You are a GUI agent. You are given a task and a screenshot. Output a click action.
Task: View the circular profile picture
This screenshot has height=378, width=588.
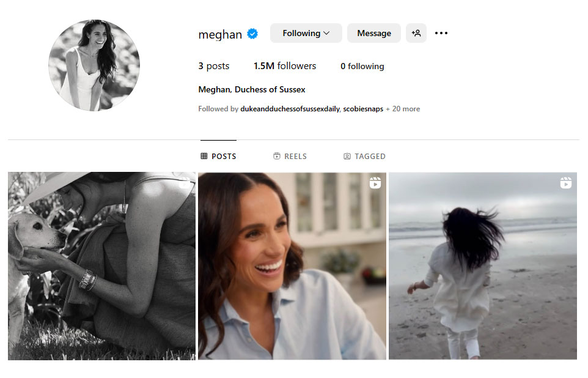pyautogui.click(x=94, y=65)
